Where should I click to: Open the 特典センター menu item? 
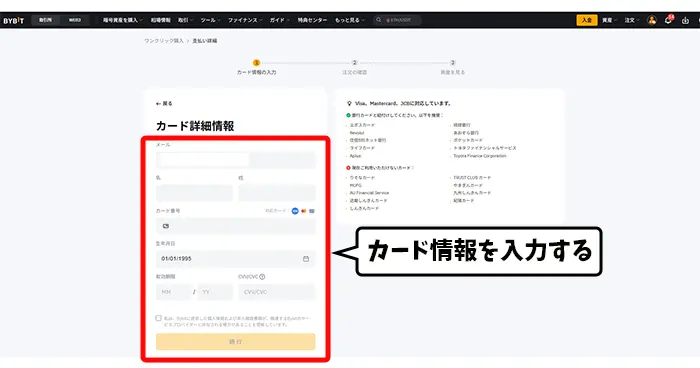pos(312,20)
